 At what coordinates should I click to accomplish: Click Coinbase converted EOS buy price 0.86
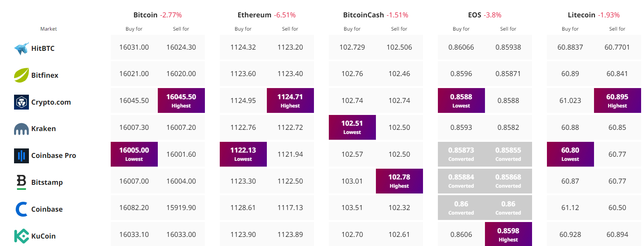point(461,208)
